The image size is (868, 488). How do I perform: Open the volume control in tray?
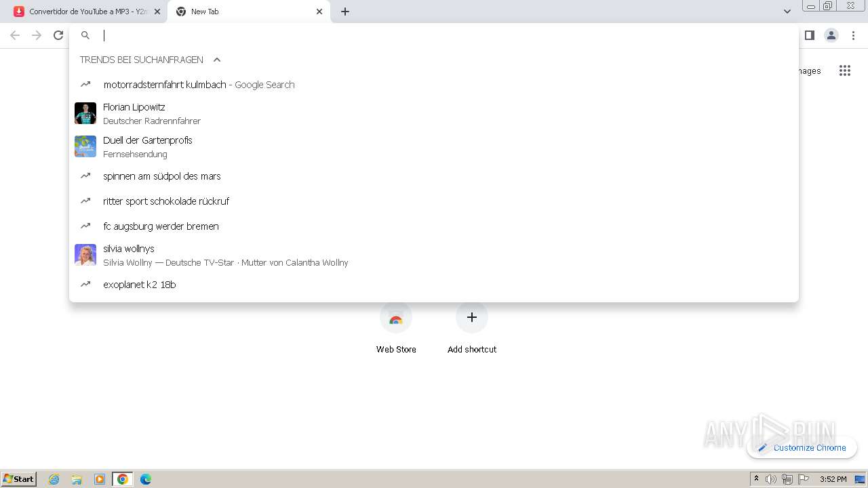[771, 479]
